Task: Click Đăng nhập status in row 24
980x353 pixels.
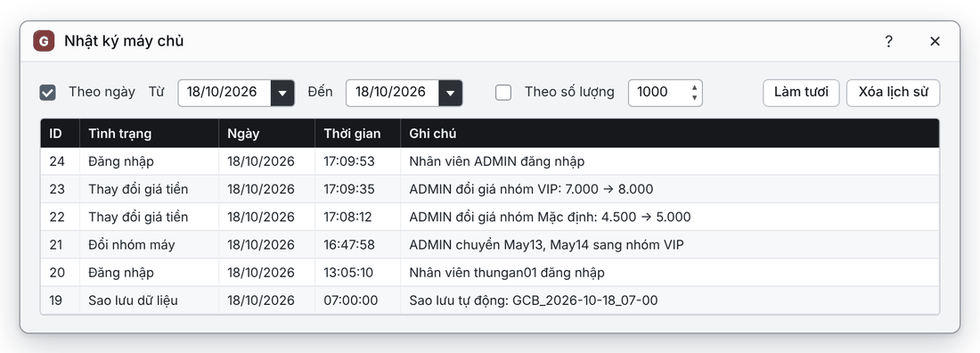Action: pyautogui.click(x=149, y=161)
